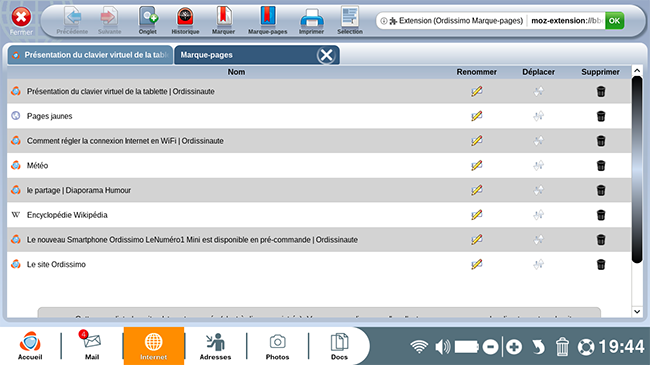Rename the le partage Diaporama Humour bookmark
The image size is (650, 365).
pyautogui.click(x=477, y=190)
